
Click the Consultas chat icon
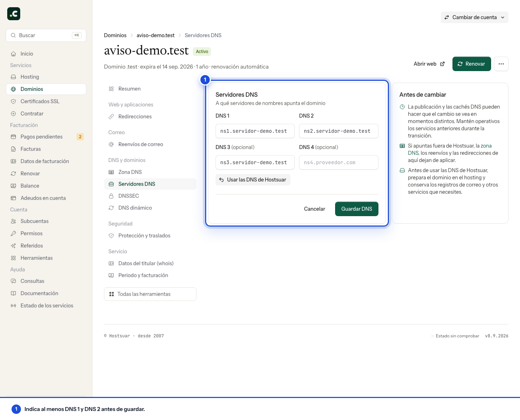click(13, 281)
